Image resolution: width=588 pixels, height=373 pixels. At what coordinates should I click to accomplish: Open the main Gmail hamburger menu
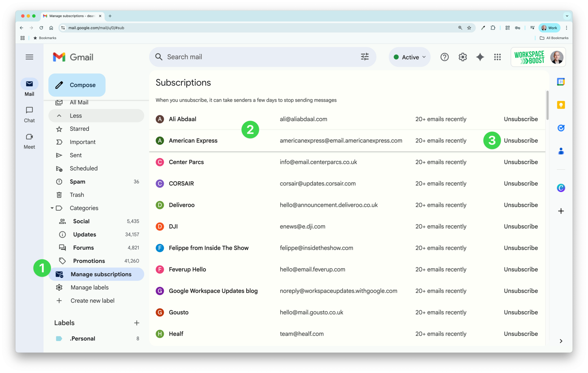point(29,57)
